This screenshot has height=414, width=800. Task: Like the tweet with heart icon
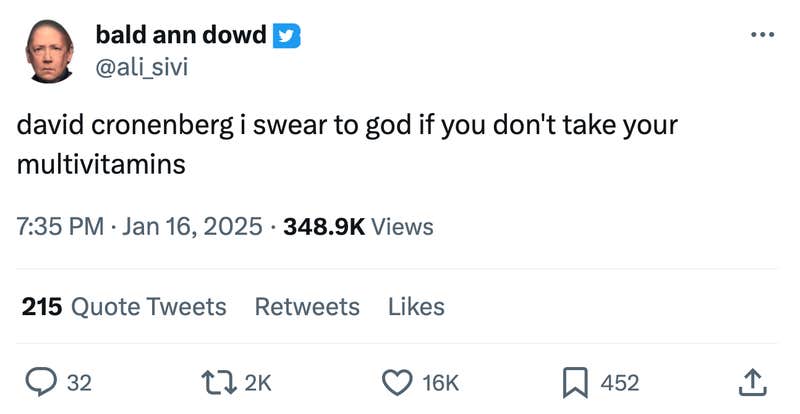[398, 381]
